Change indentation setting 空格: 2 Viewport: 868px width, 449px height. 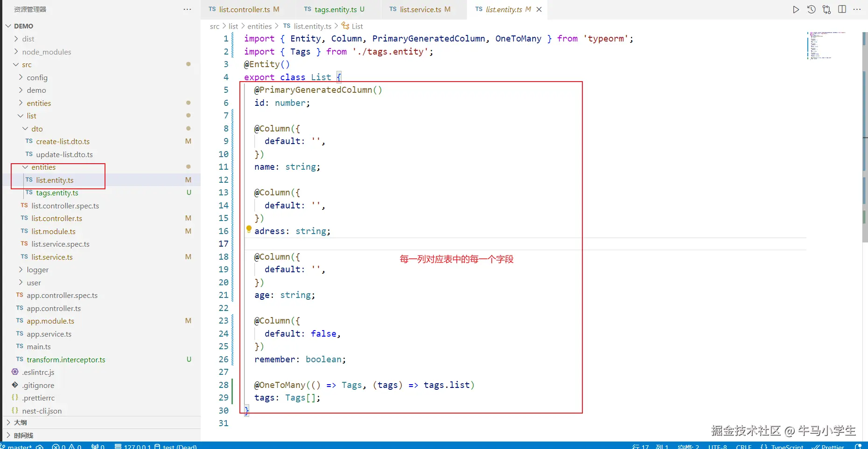688,446
